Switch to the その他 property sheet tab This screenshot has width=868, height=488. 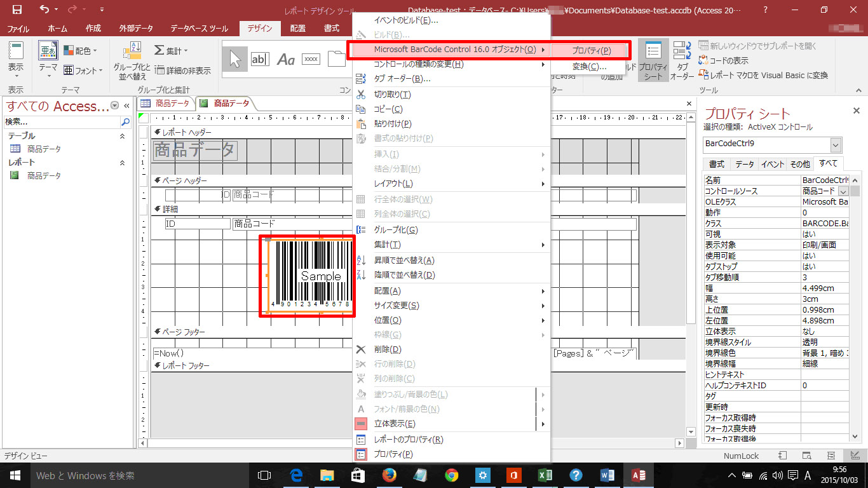point(800,164)
